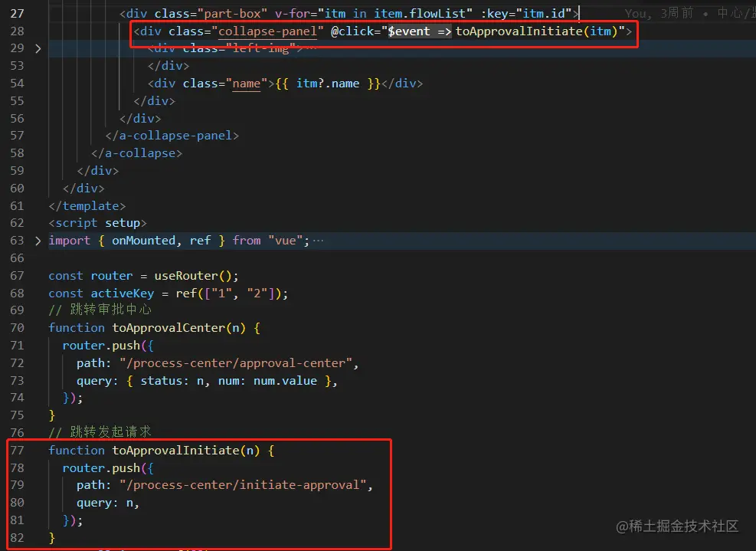Click the closing brace on line 75
The image size is (756, 551).
[x=52, y=415]
